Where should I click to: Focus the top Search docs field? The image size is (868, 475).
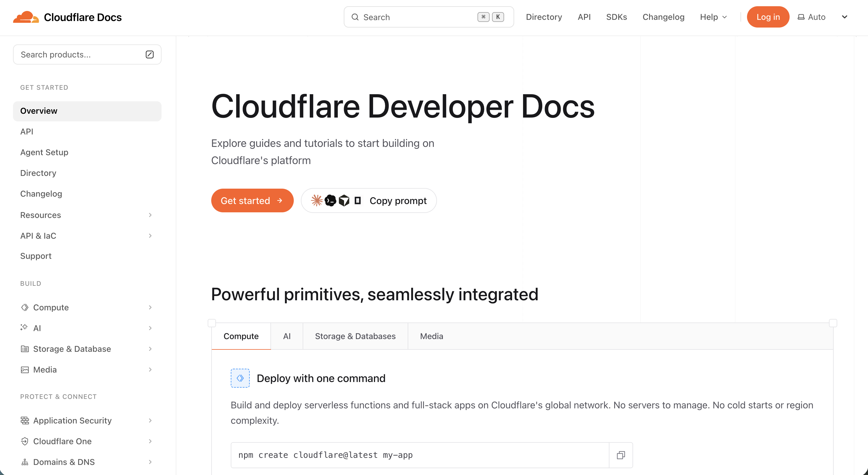pos(429,17)
